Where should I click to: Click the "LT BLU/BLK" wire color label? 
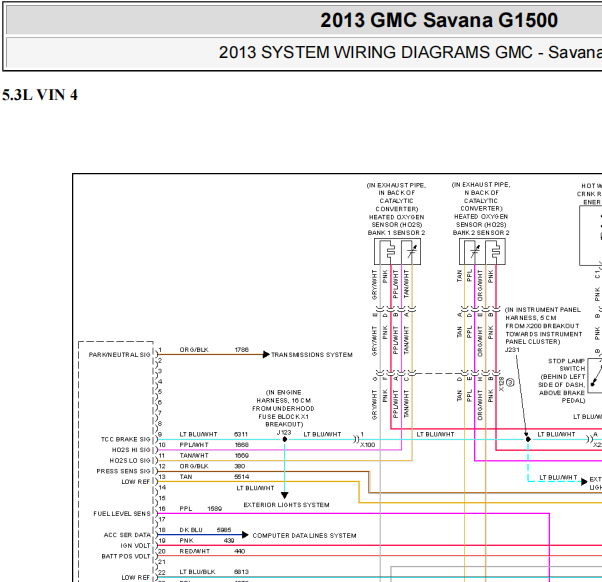click(x=195, y=572)
